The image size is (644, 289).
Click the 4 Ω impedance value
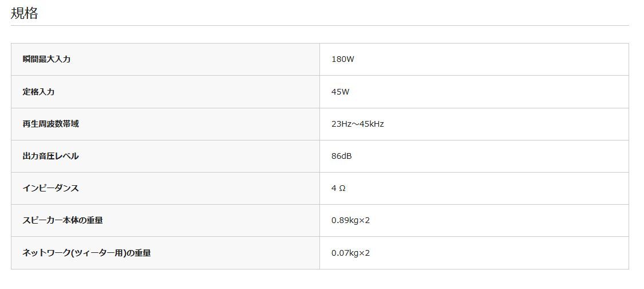coord(338,188)
